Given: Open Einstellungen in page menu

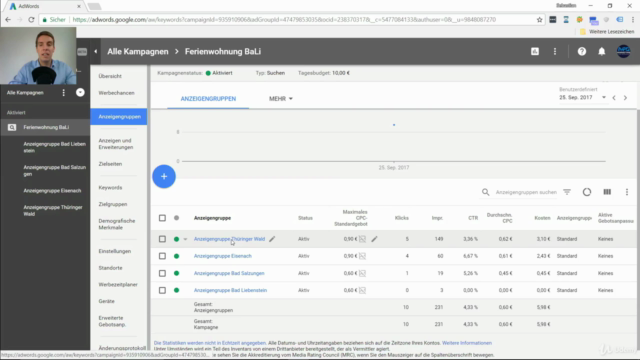Looking at the screenshot, I should pyautogui.click(x=115, y=251).
